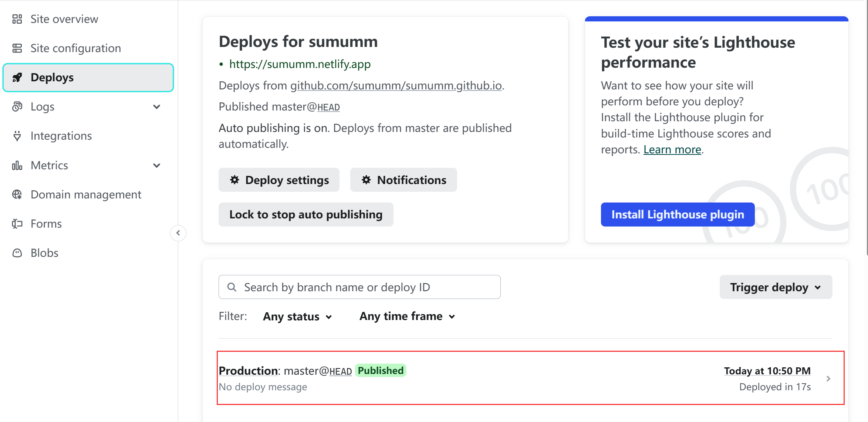Click the Logs sidebar icon
868x422 pixels.
coord(17,106)
